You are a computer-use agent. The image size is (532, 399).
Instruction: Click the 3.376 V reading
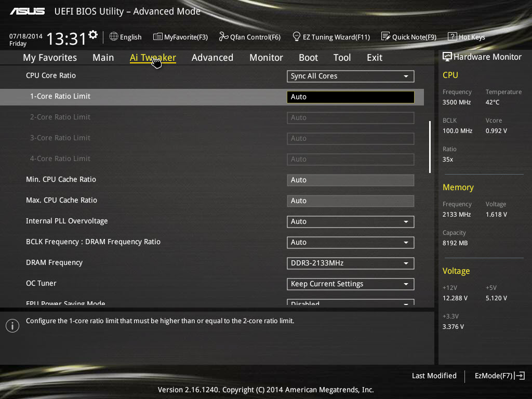(453, 326)
